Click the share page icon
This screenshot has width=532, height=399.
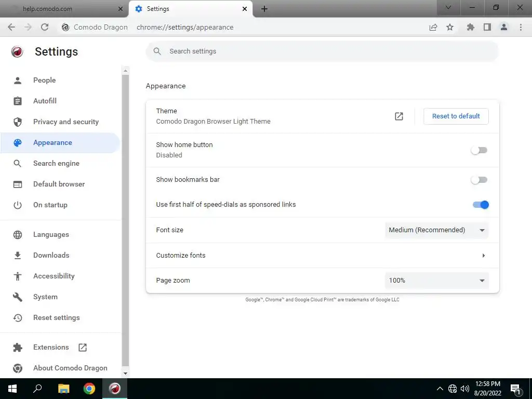pos(433,27)
